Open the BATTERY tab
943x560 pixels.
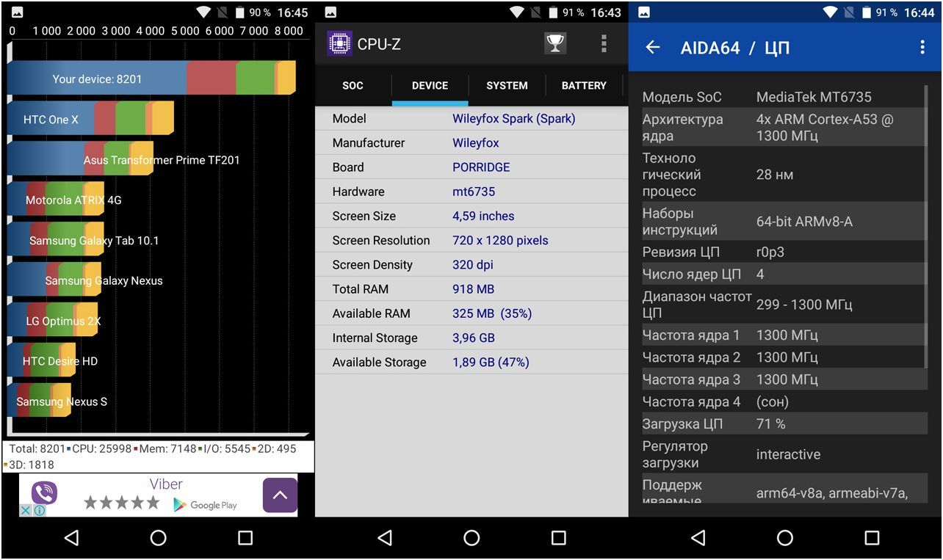click(584, 86)
